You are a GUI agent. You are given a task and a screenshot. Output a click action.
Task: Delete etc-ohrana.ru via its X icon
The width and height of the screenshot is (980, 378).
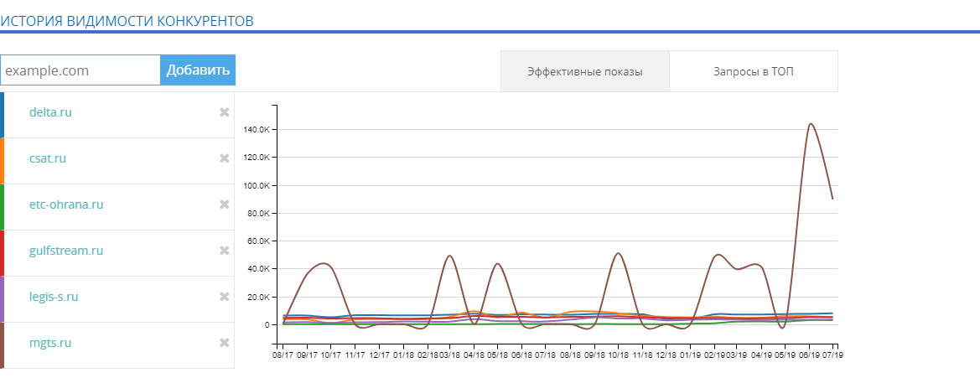click(224, 205)
